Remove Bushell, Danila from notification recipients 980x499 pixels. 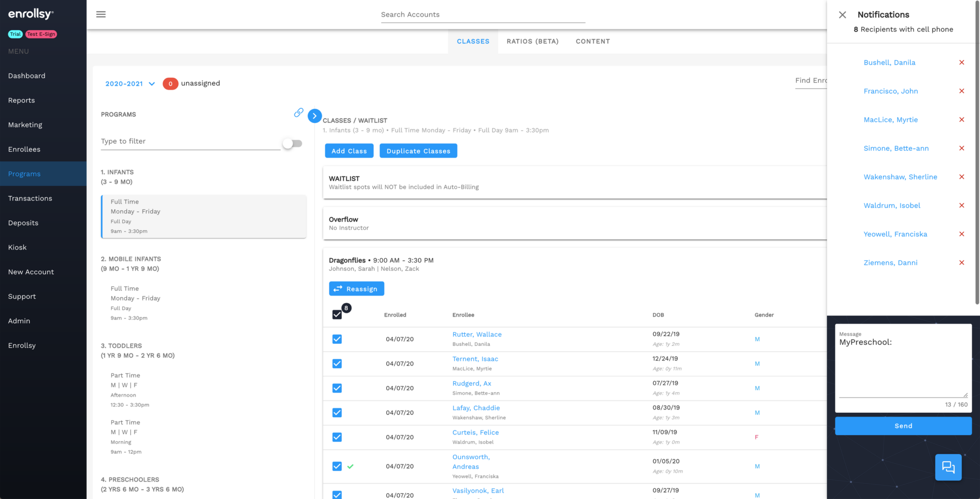tap(962, 62)
